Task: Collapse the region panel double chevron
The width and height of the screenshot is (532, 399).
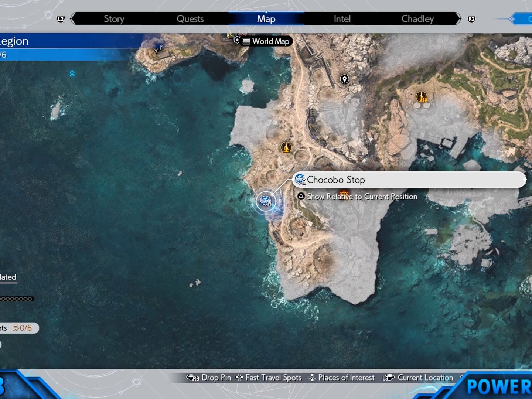Action: 72,74
